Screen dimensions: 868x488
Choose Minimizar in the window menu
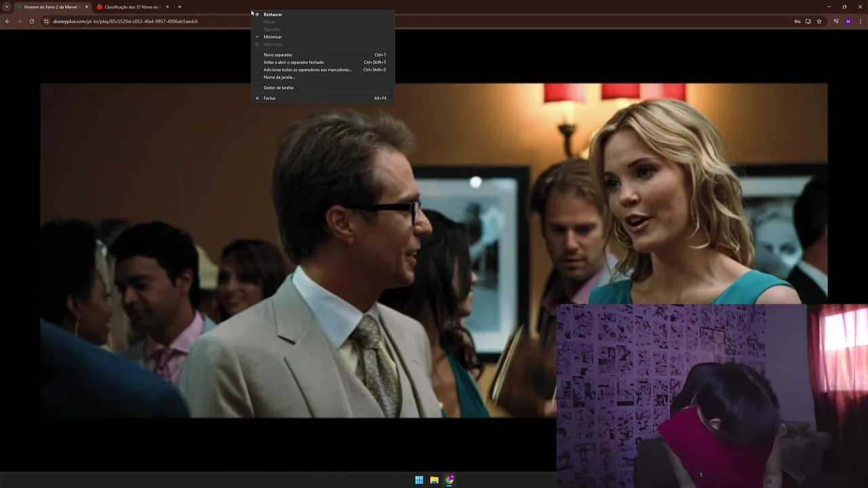(x=322, y=37)
